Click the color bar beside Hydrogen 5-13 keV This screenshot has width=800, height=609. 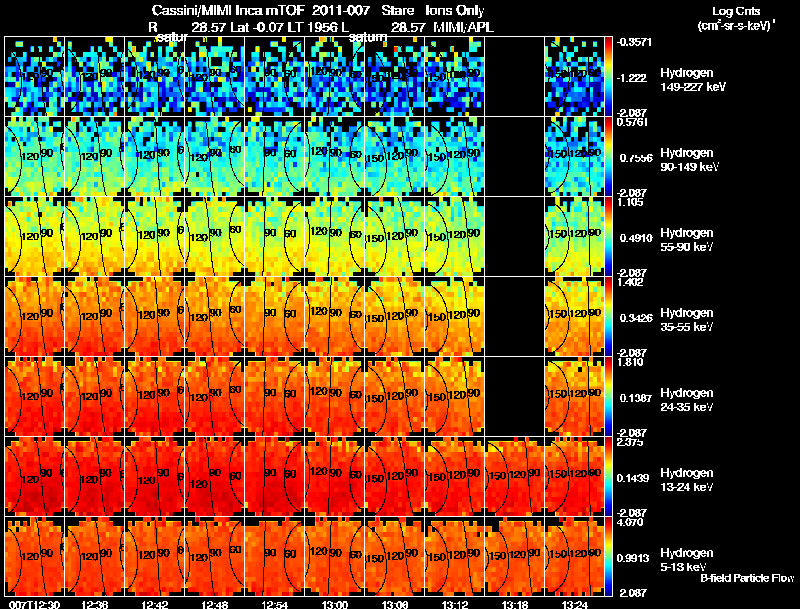coord(608,556)
